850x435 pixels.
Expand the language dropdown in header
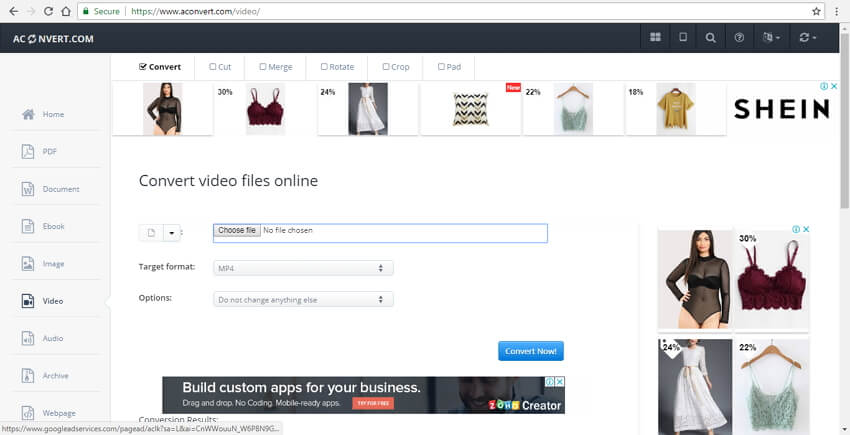click(771, 37)
